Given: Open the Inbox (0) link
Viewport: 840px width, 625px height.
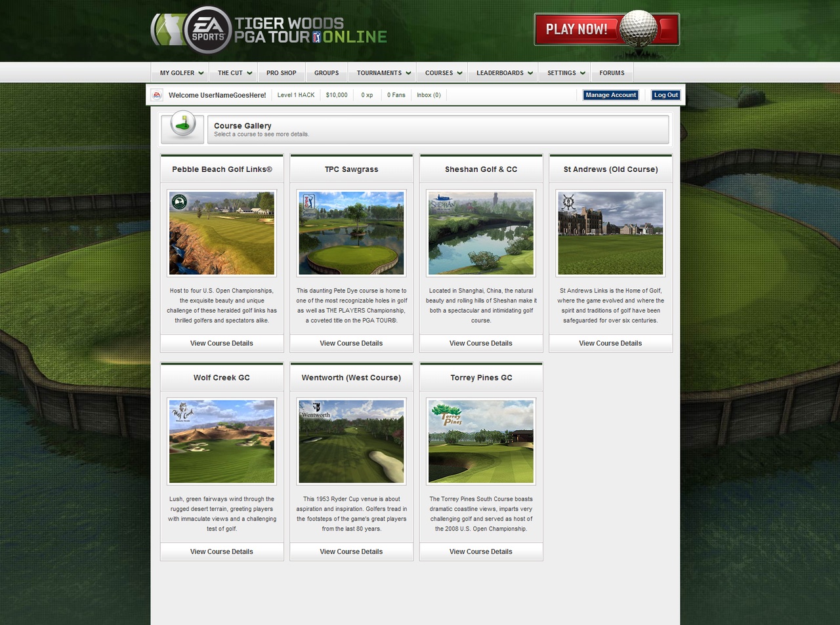Looking at the screenshot, I should coord(429,95).
